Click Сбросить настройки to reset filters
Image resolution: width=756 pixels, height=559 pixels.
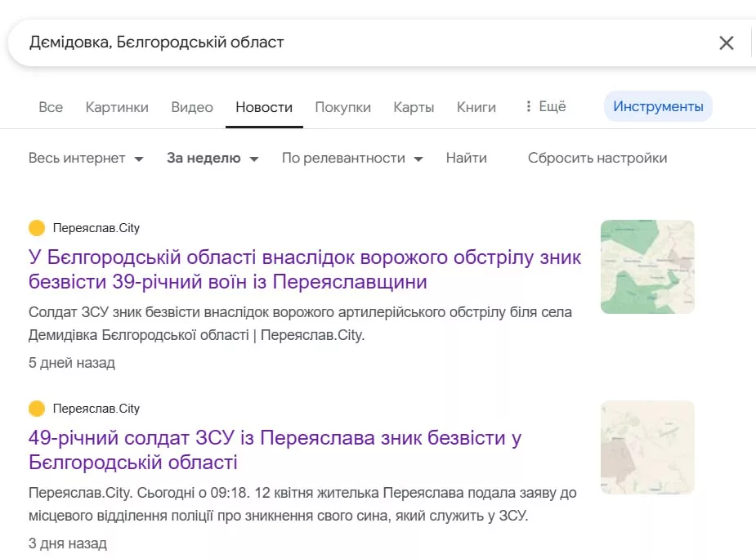click(x=597, y=158)
